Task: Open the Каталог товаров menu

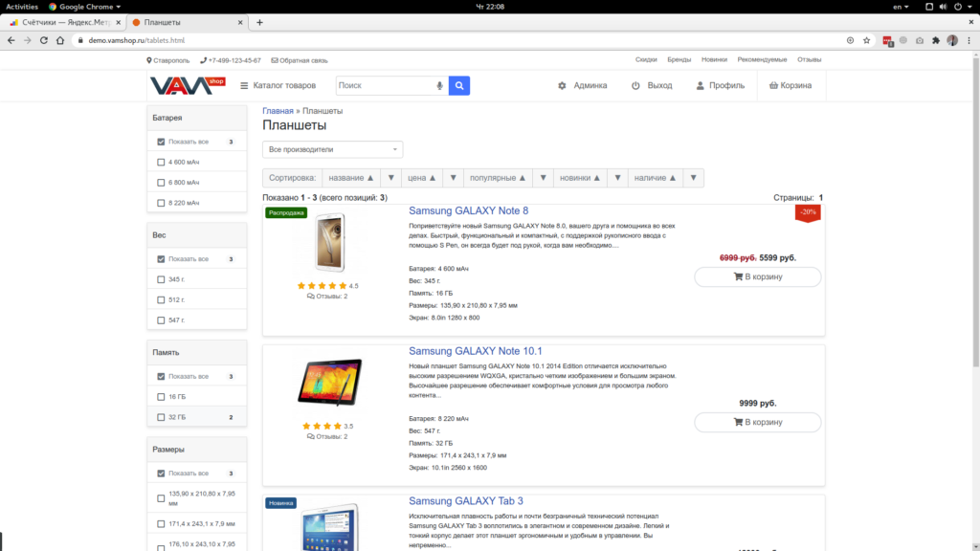Action: click(278, 85)
